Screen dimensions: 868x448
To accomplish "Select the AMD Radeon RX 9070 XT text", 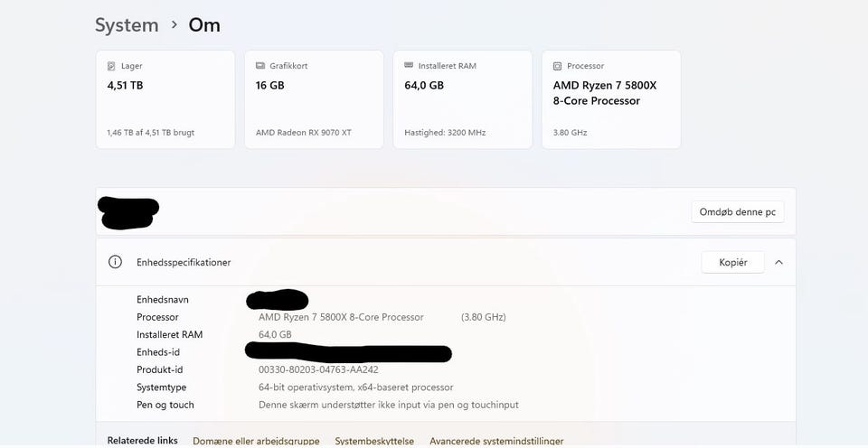I will (x=304, y=133).
